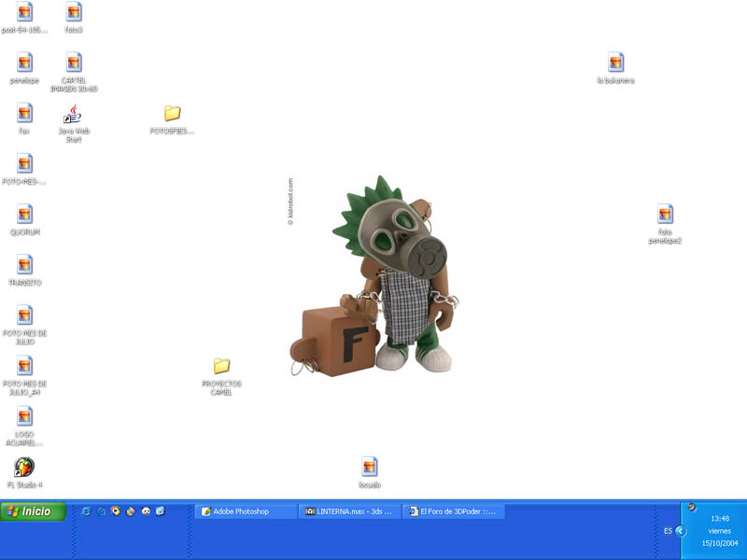The image size is (747, 560).
Task: Select the QUORUM file icon
Action: 24,220
